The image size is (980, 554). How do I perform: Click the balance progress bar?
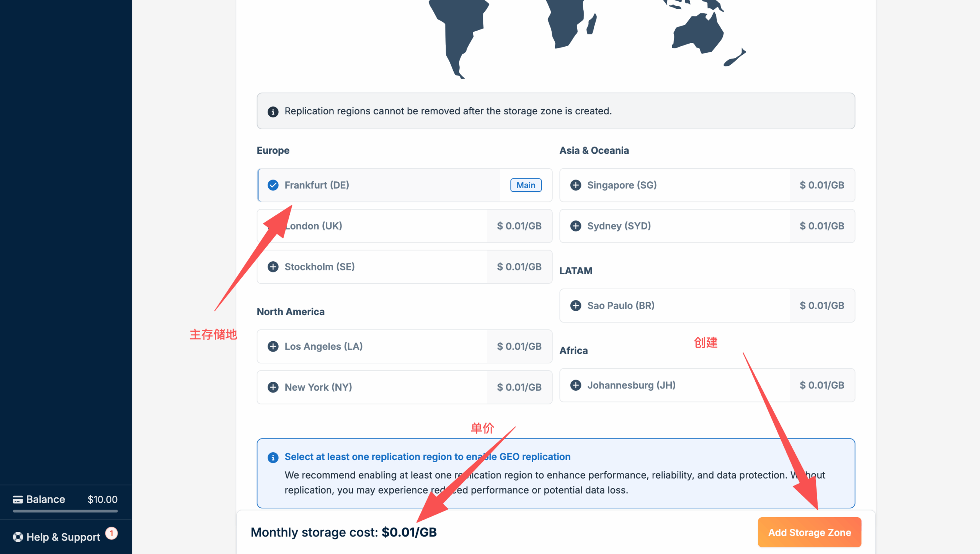[65, 511]
